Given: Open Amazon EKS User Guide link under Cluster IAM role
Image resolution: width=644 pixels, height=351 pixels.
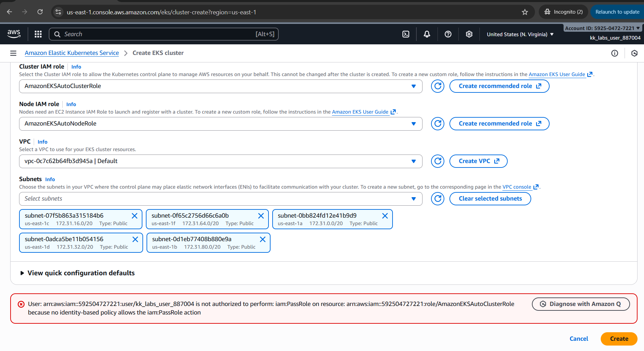Looking at the screenshot, I should (561, 74).
